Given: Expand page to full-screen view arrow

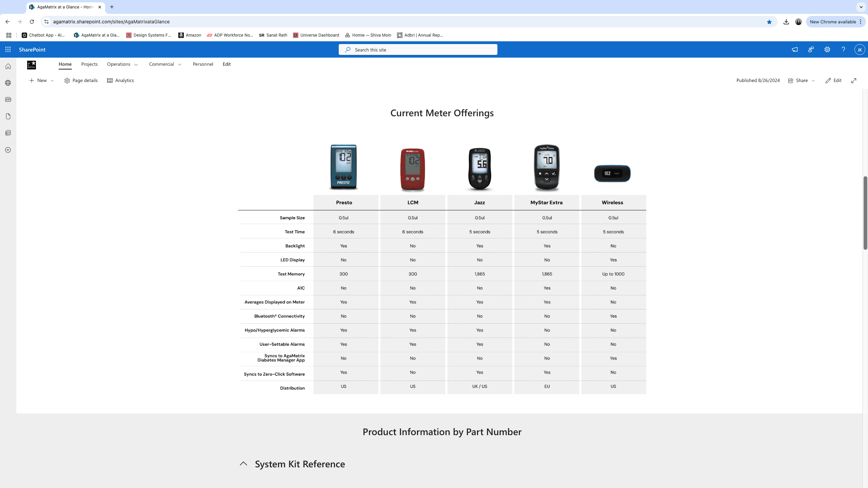Looking at the screenshot, I should 854,80.
